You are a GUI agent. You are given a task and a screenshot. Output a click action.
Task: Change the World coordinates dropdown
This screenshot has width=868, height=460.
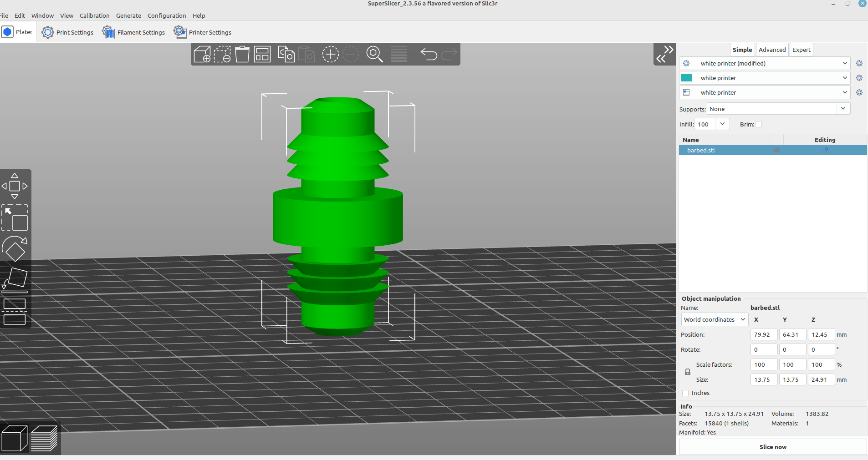click(714, 319)
